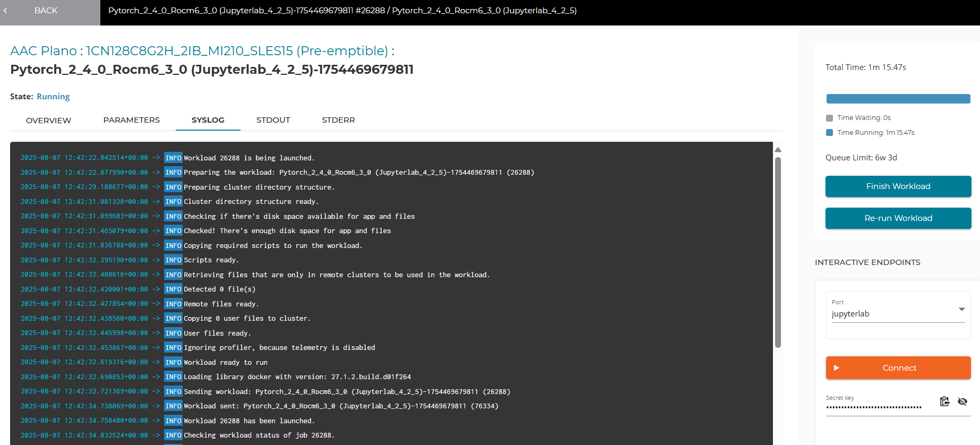The width and height of the screenshot is (980, 445).
Task: Switch to the PARAMETERS tab
Action: coord(132,120)
